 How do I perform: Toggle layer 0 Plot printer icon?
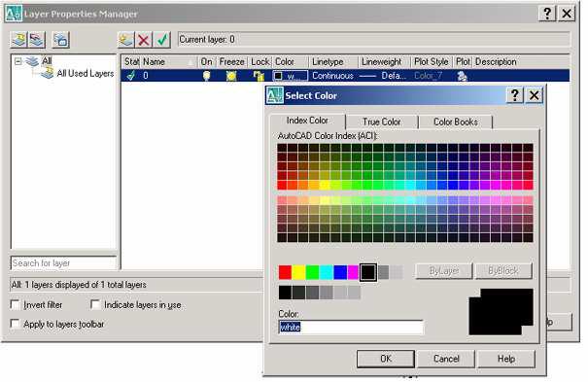pyautogui.click(x=462, y=76)
